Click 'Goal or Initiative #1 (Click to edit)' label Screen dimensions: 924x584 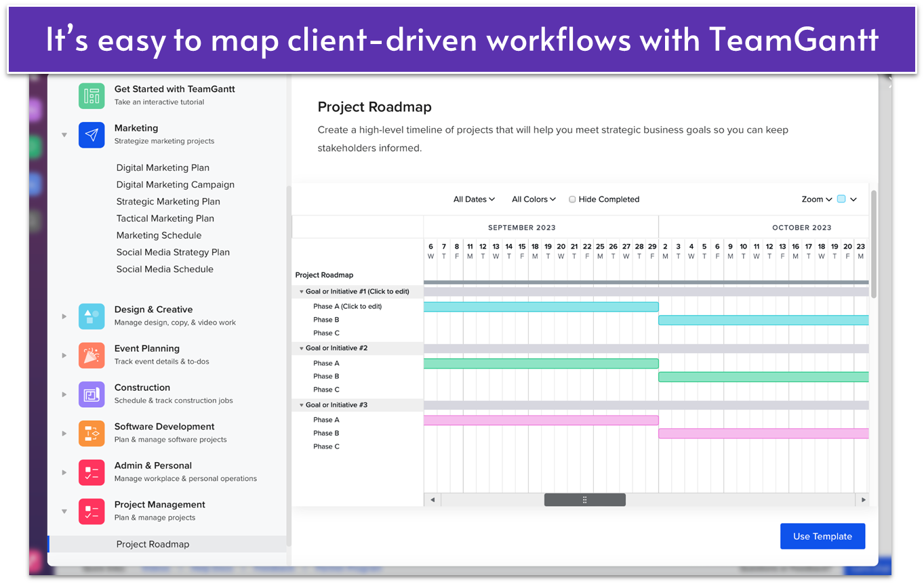point(357,292)
